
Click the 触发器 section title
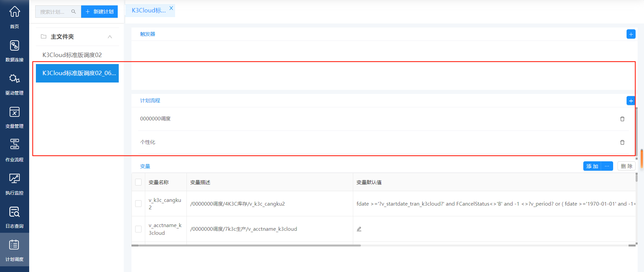click(148, 34)
